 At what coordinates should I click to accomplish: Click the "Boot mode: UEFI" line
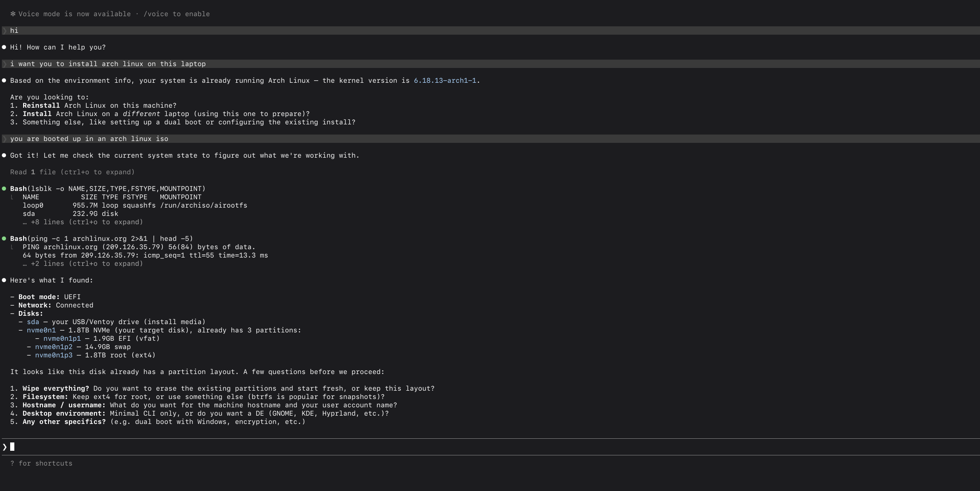click(x=45, y=297)
